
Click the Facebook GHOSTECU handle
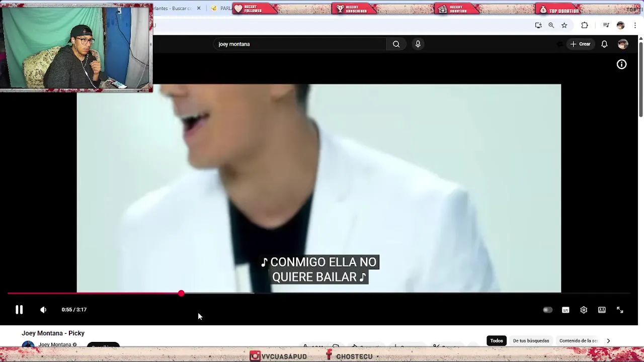(x=349, y=356)
